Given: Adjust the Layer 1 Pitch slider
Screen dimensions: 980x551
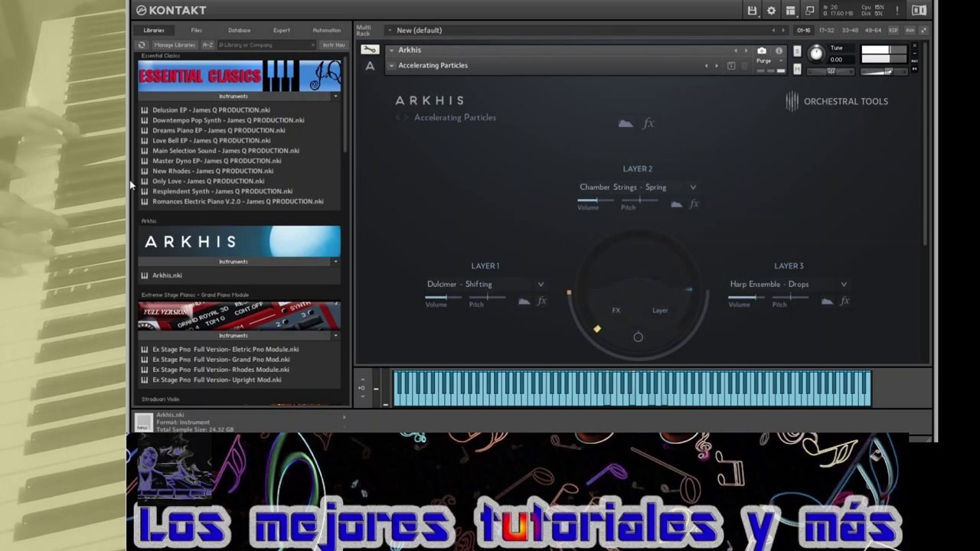Looking at the screenshot, I should (x=487, y=297).
